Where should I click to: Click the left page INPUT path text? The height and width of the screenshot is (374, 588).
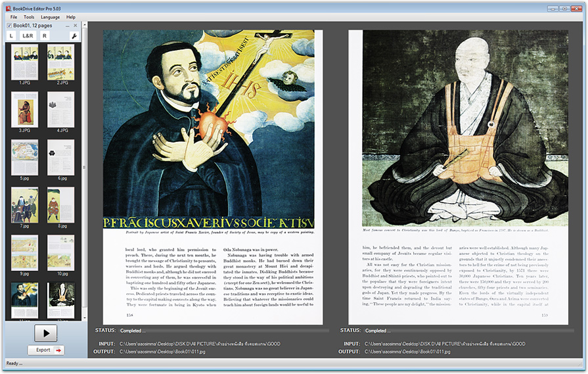point(200,344)
